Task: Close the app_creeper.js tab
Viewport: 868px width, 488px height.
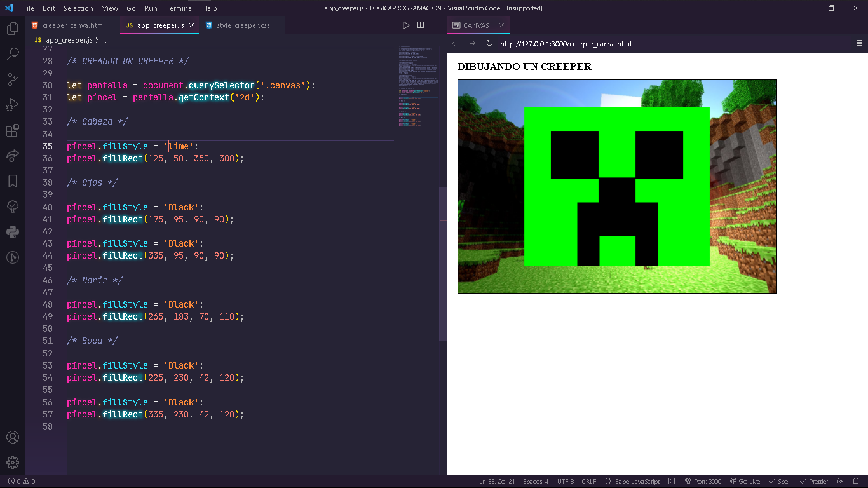Action: 192,25
